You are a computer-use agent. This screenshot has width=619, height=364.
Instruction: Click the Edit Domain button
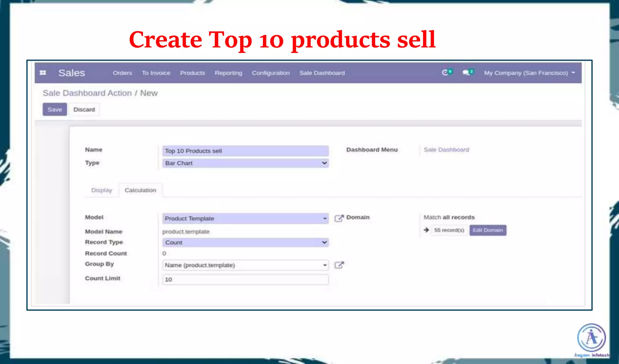488,230
